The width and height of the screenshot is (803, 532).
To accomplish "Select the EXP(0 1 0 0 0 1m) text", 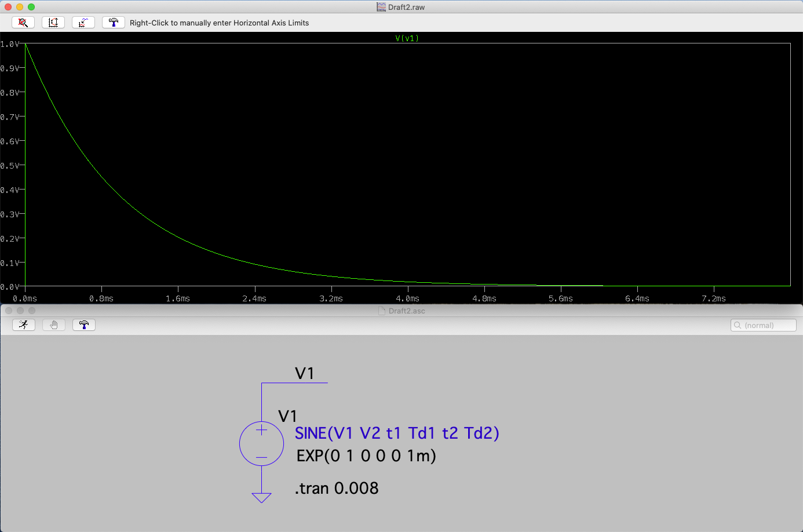I will [x=366, y=456].
